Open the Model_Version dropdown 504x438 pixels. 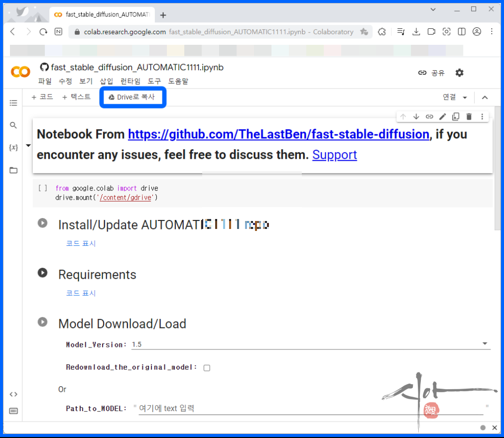[x=310, y=344]
